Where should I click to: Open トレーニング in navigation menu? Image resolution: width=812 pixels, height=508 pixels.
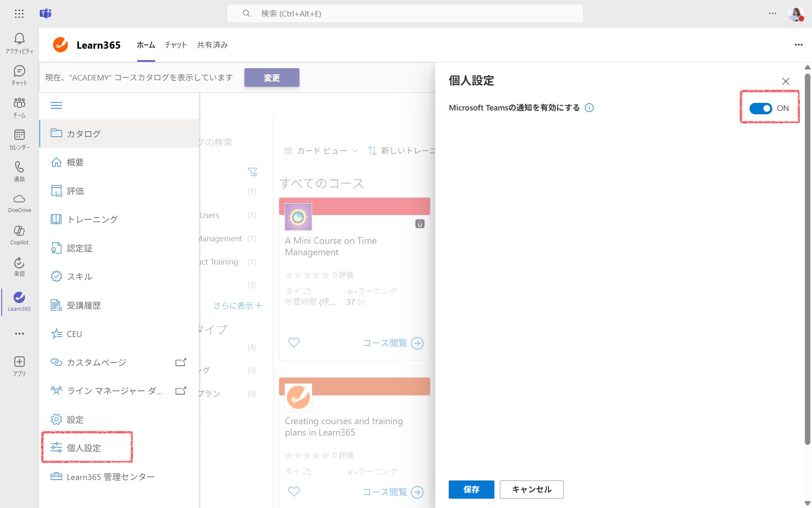[x=119, y=219]
